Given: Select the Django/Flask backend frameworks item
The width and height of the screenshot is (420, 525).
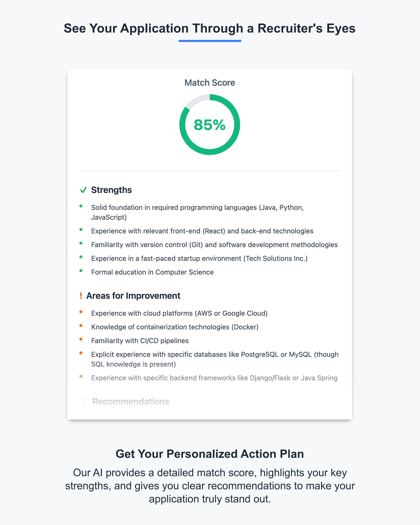Looking at the screenshot, I should [x=214, y=378].
